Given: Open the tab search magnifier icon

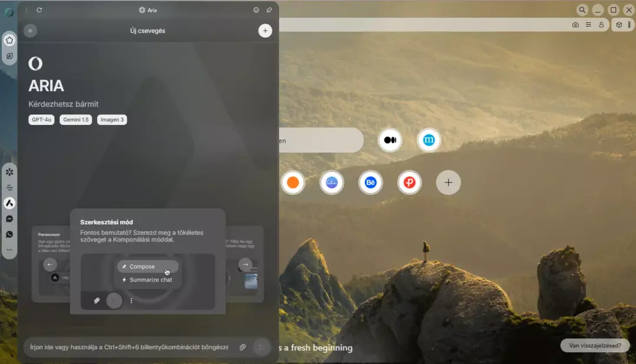Looking at the screenshot, I should coord(582,10).
